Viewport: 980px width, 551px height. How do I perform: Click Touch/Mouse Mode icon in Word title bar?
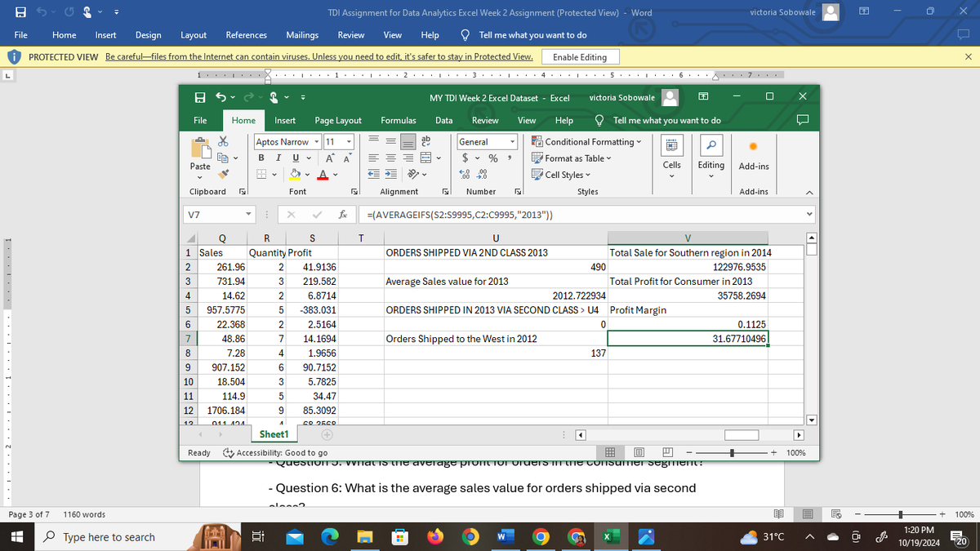tap(86, 12)
